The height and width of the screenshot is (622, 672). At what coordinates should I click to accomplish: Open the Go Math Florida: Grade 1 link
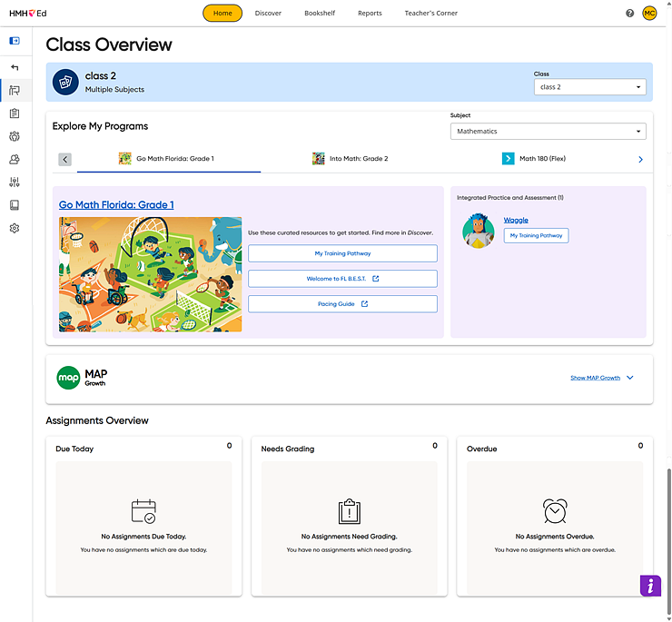click(116, 205)
